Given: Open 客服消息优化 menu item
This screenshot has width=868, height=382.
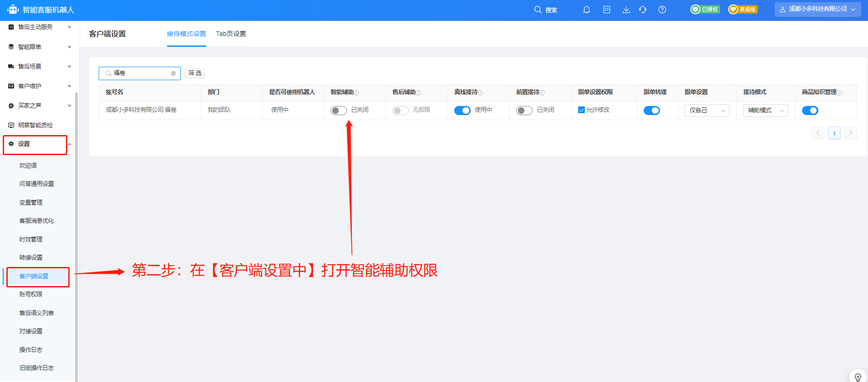Looking at the screenshot, I should 36,221.
